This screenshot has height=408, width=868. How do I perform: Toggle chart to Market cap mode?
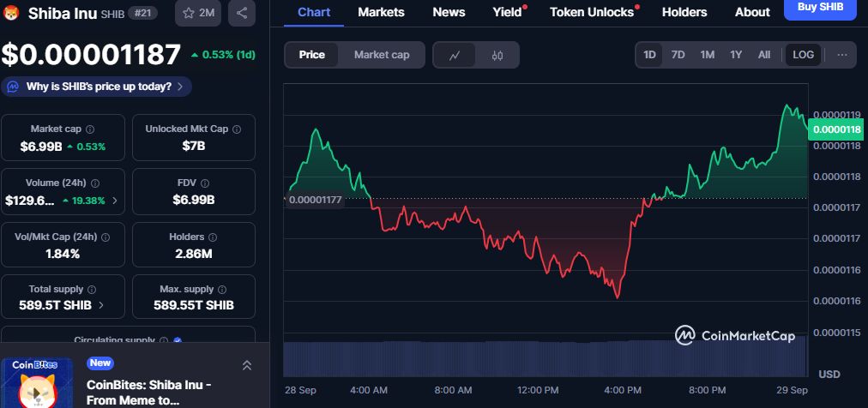pyautogui.click(x=382, y=55)
